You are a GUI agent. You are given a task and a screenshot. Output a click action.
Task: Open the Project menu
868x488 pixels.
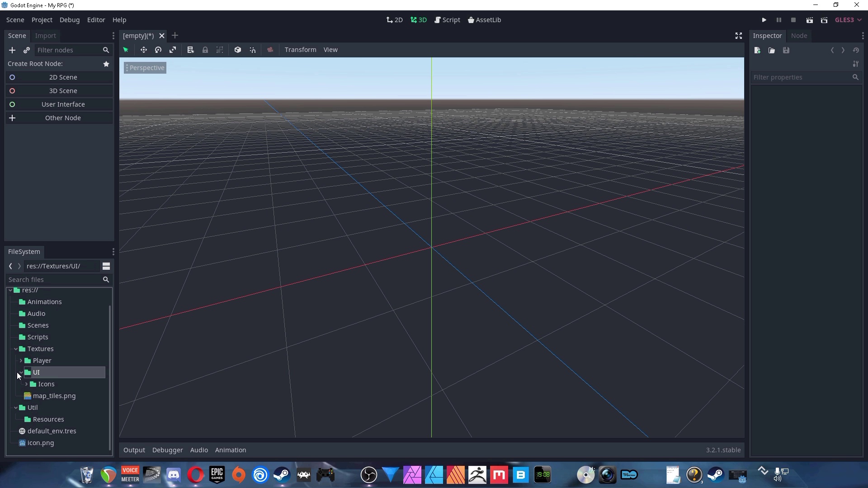(x=42, y=20)
